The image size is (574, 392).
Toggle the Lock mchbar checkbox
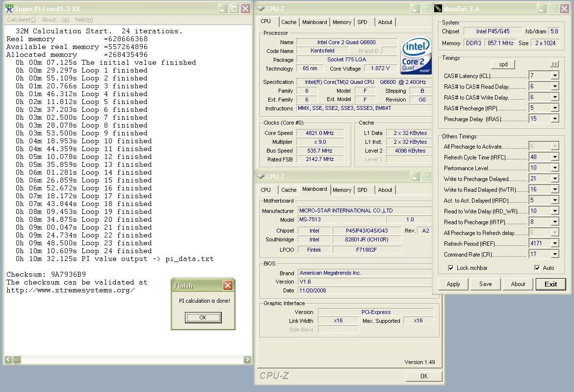[451, 268]
